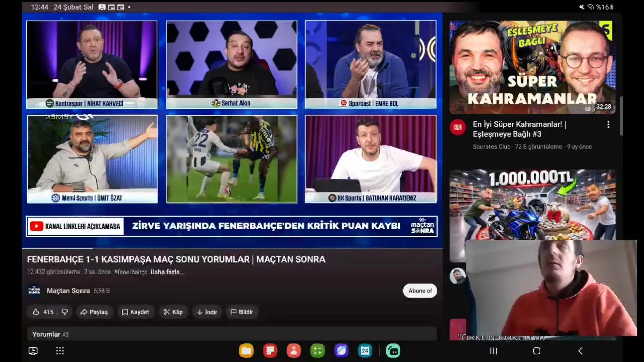Click the video player's main video area

[232, 131]
